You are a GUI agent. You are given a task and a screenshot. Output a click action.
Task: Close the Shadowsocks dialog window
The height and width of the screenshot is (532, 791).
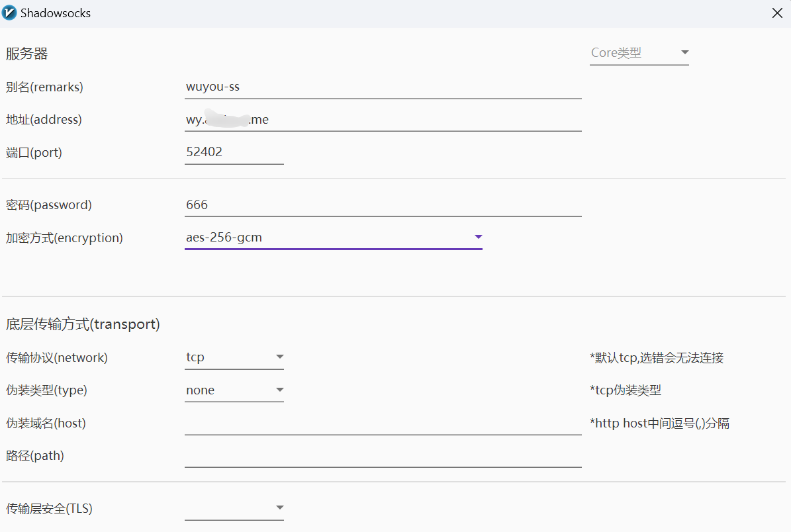pos(777,13)
